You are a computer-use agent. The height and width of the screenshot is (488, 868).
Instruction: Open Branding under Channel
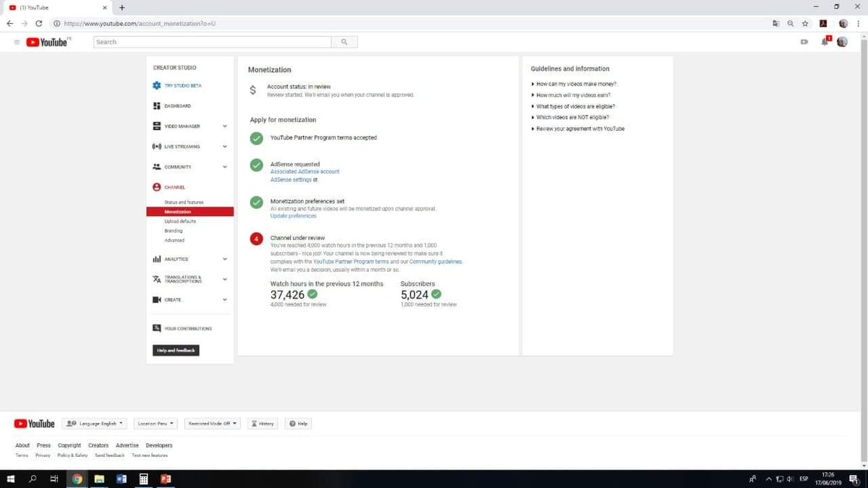pyautogui.click(x=174, y=231)
